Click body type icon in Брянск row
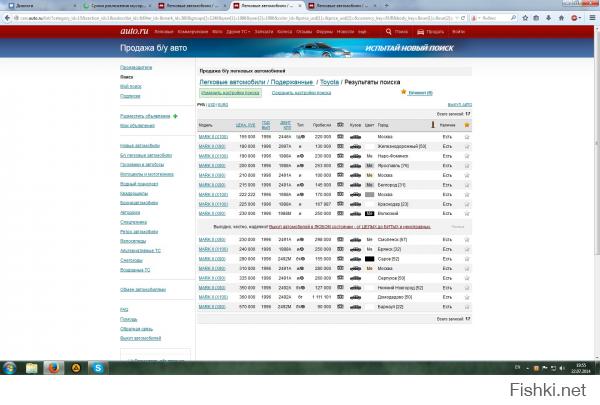The height and width of the screenshot is (405, 600). pyautogui.click(x=355, y=249)
